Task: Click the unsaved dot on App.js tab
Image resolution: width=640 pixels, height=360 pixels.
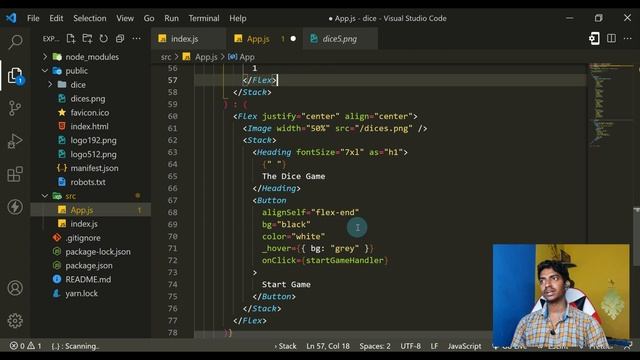Action: (x=293, y=39)
